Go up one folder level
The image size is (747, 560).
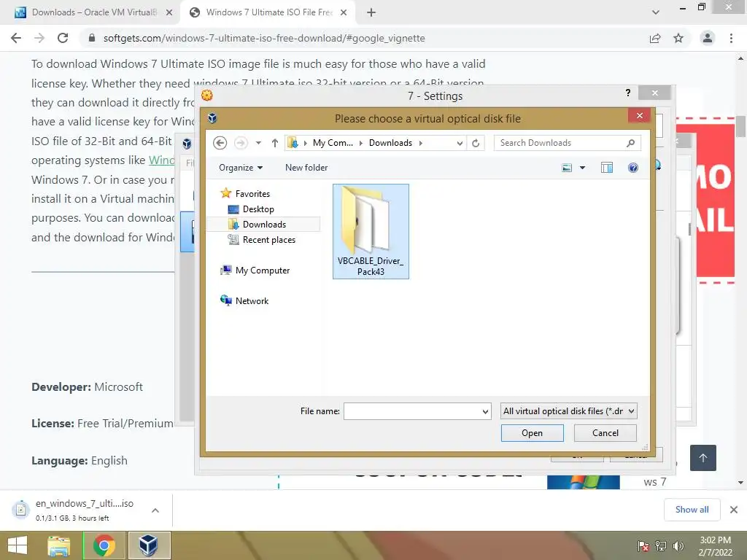pyautogui.click(x=275, y=143)
